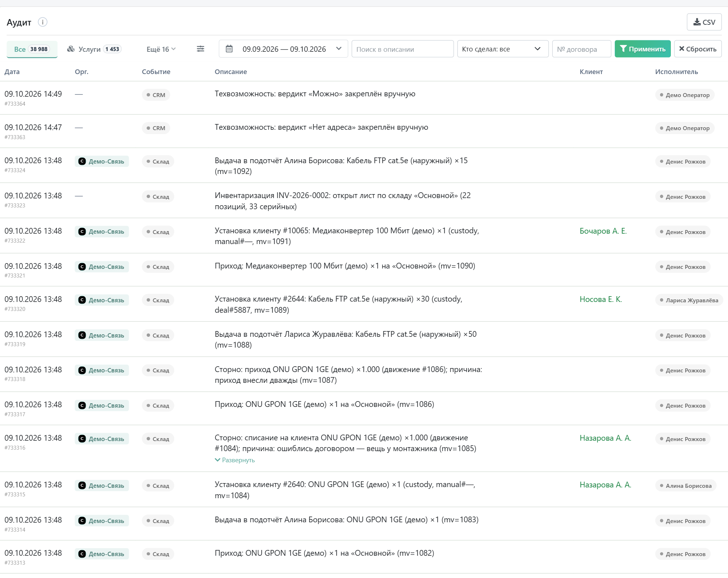Open client Назарова А. А. in row #733315
Image resolution: width=728 pixels, height=578 pixels.
click(x=605, y=485)
